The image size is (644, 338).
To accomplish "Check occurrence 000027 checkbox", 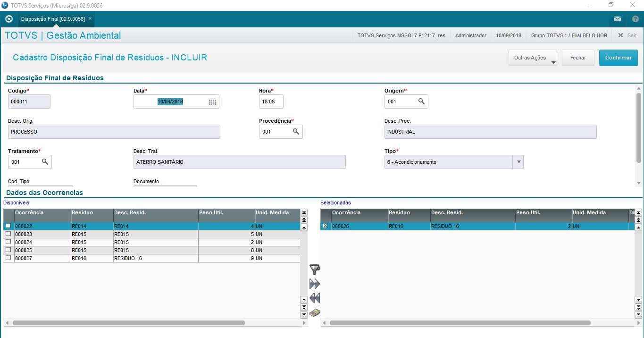I will (8, 258).
